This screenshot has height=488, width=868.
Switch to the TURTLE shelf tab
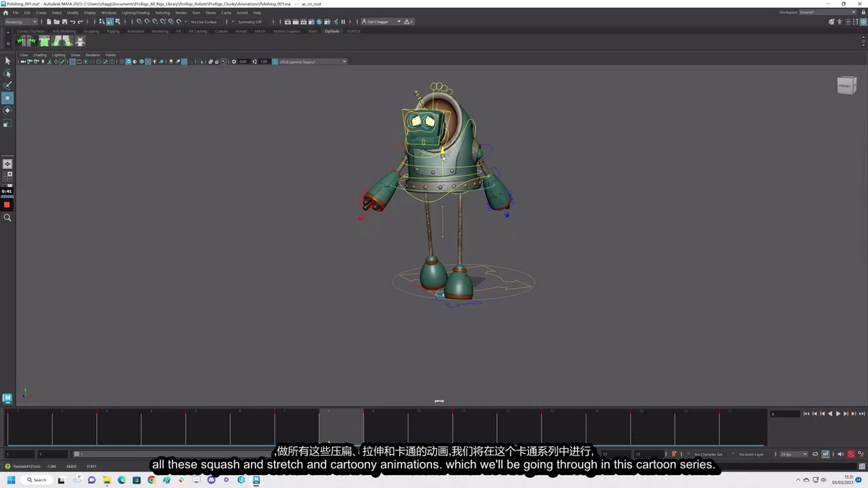(353, 31)
